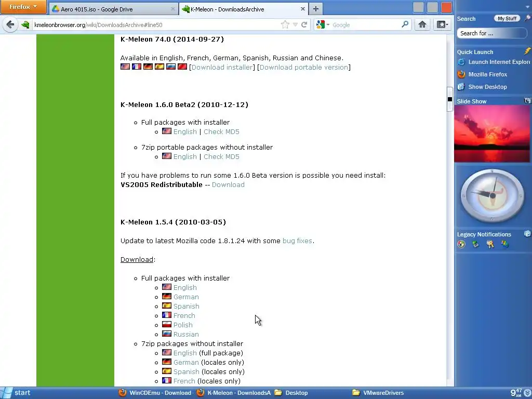This screenshot has height=399, width=532.
Task: Click the Google search input field
Action: 365,25
